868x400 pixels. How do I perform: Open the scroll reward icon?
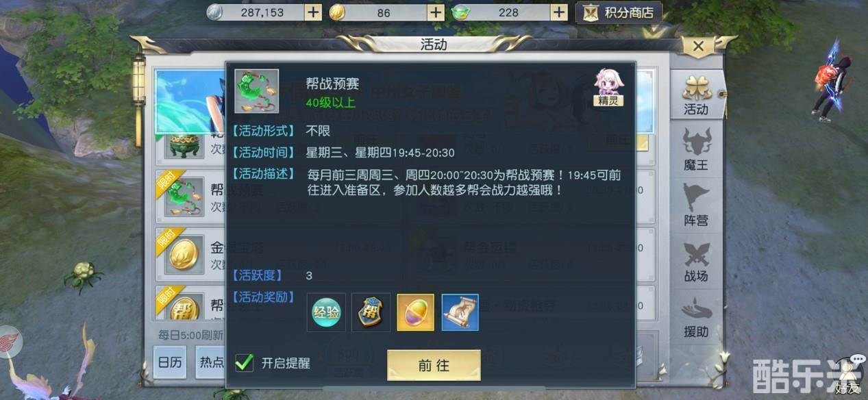tap(460, 312)
